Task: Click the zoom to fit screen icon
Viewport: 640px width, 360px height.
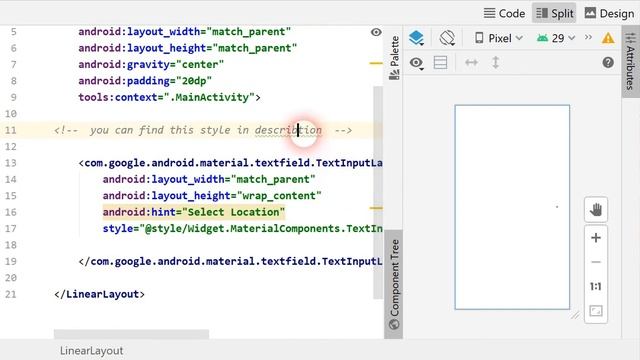Action: tap(596, 311)
